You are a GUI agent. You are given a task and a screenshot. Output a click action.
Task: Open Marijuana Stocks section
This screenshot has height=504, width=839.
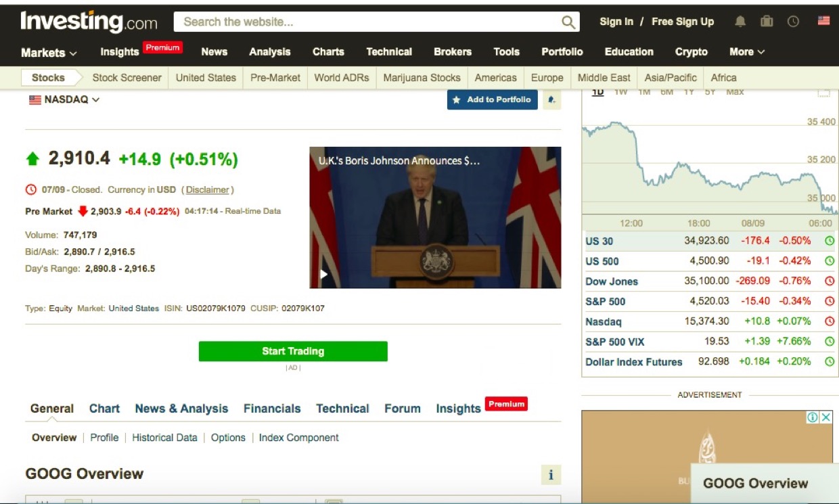[422, 78]
